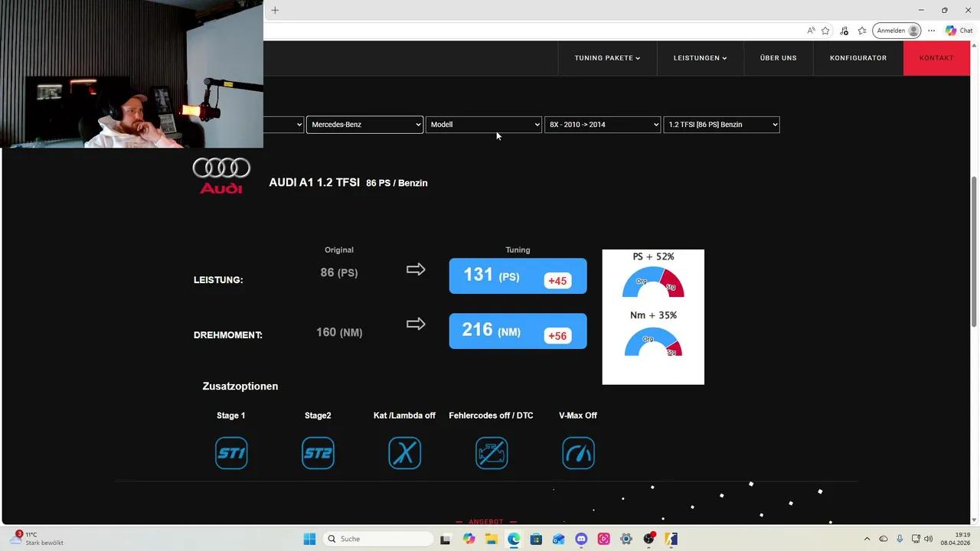The image size is (980, 551).
Task: Open the 8X - 2010 -> 2014 dropdown
Action: click(x=603, y=125)
